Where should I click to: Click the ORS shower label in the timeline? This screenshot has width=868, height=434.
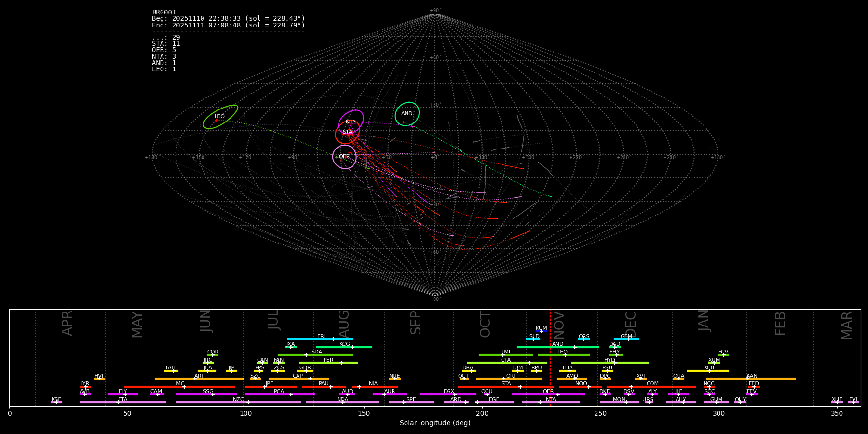(x=584, y=337)
